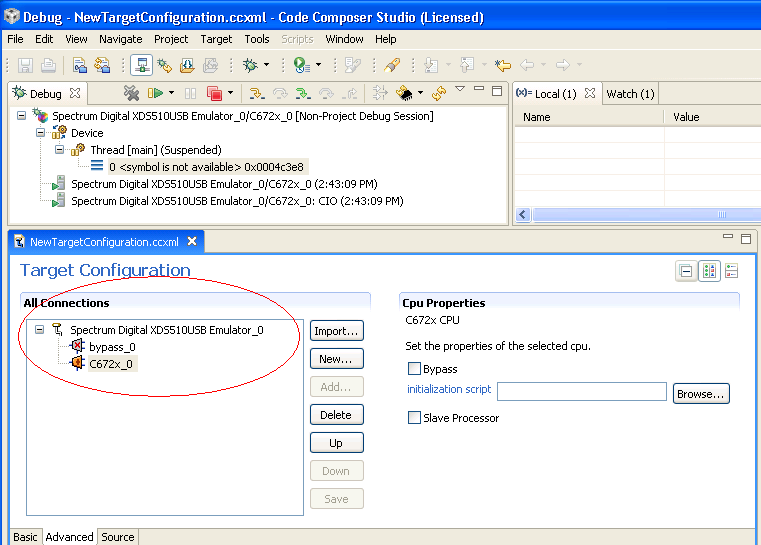Close the NewTargetConfiguration.ccxml editor tab
The image size is (761, 545).
(x=192, y=241)
